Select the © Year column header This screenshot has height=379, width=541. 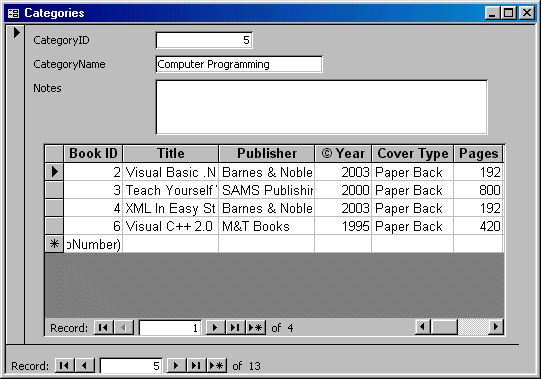343,154
